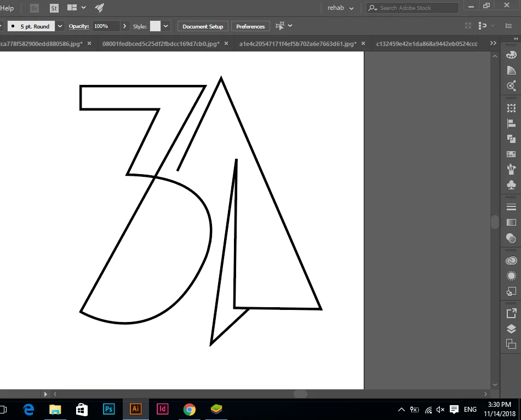Screen dimensions: 521x420
Task: Open Photoshop from the taskbar
Action: pos(109,409)
